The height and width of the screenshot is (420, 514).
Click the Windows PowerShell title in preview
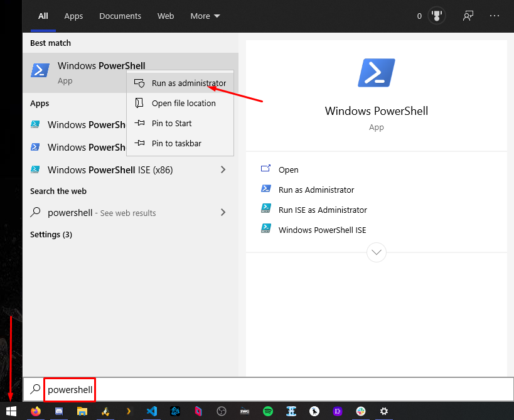(x=377, y=111)
